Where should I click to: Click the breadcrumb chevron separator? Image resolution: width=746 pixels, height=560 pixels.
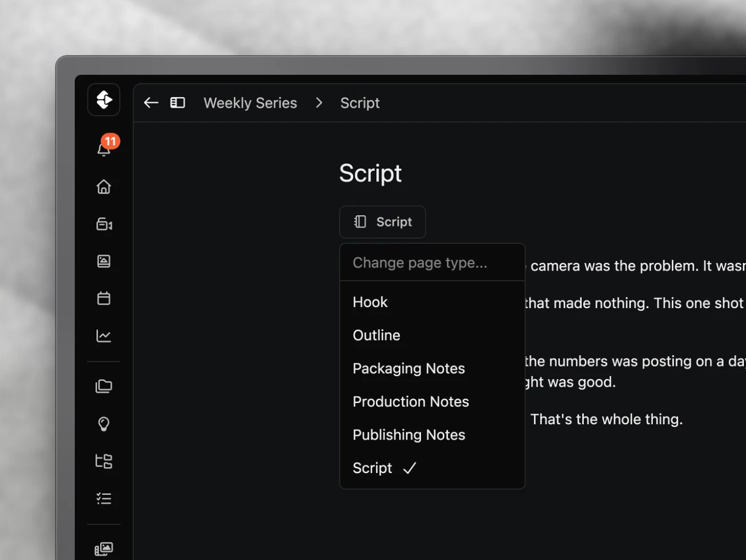(319, 103)
